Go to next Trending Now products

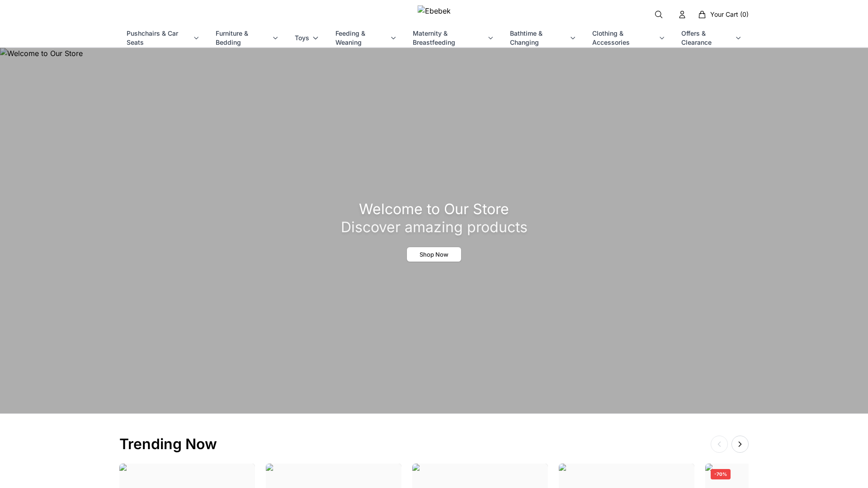click(x=740, y=444)
